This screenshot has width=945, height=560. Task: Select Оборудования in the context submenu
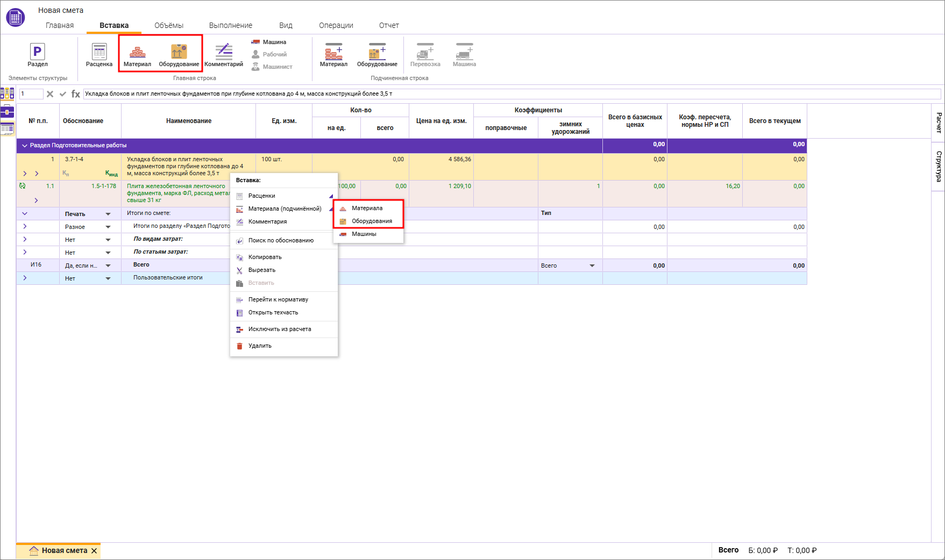point(372,221)
